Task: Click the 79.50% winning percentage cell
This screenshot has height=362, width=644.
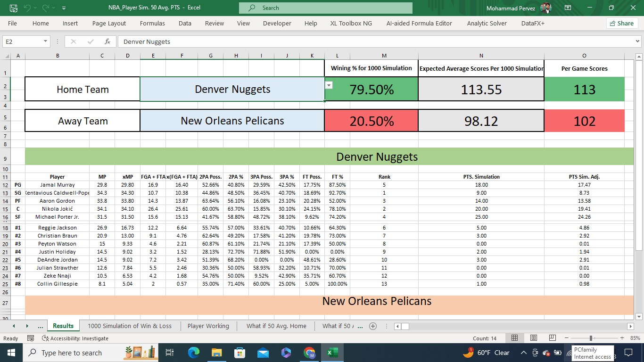Action: pyautogui.click(x=372, y=89)
